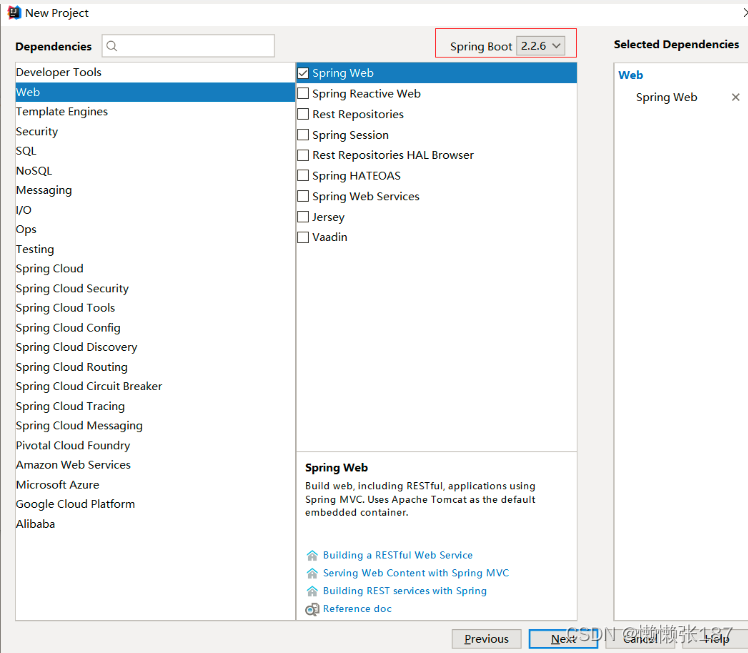Choose Spring Cloud Tracing category
Screen dimensions: 748x653
pyautogui.click(x=155, y=406)
